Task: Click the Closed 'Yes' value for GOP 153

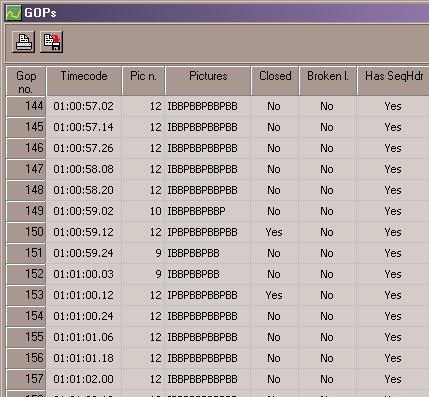Action: point(274,295)
